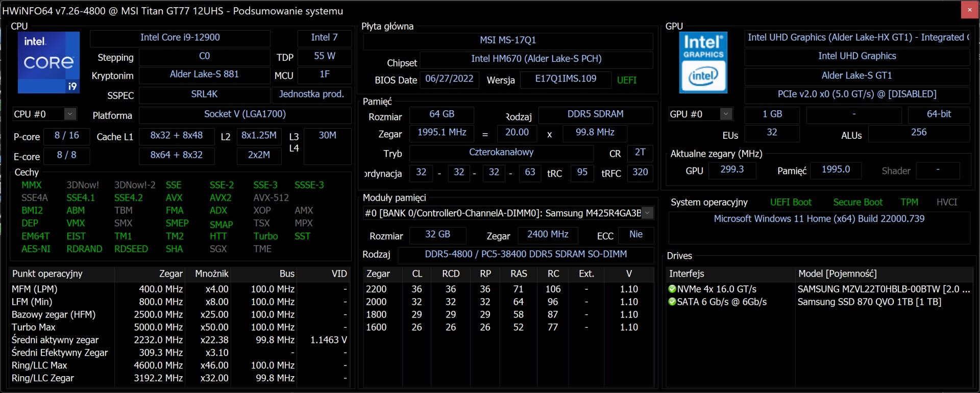Click the BIOS date 06/27/2022 field

[449, 79]
